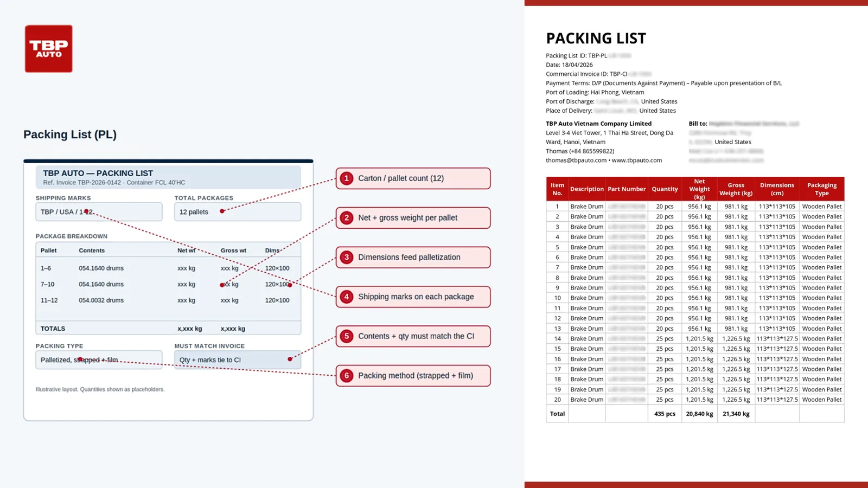The width and height of the screenshot is (868, 488).
Task: Select callout 'Shipping marks on each package'
Action: pos(413,297)
